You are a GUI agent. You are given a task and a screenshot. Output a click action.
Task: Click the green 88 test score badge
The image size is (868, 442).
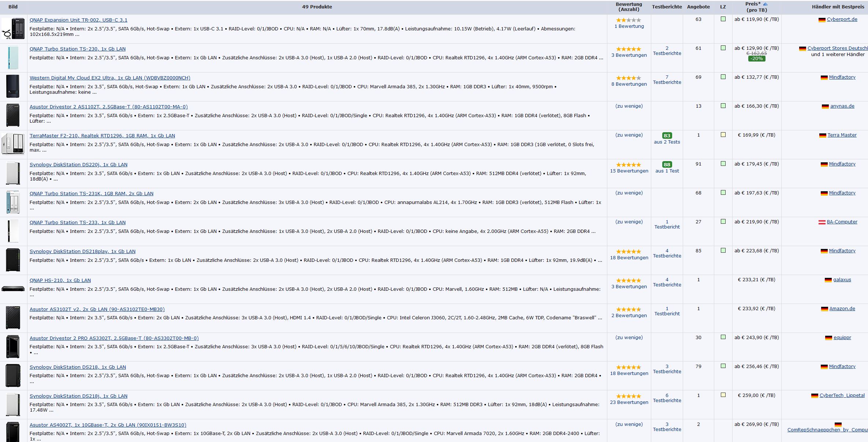pos(667,164)
